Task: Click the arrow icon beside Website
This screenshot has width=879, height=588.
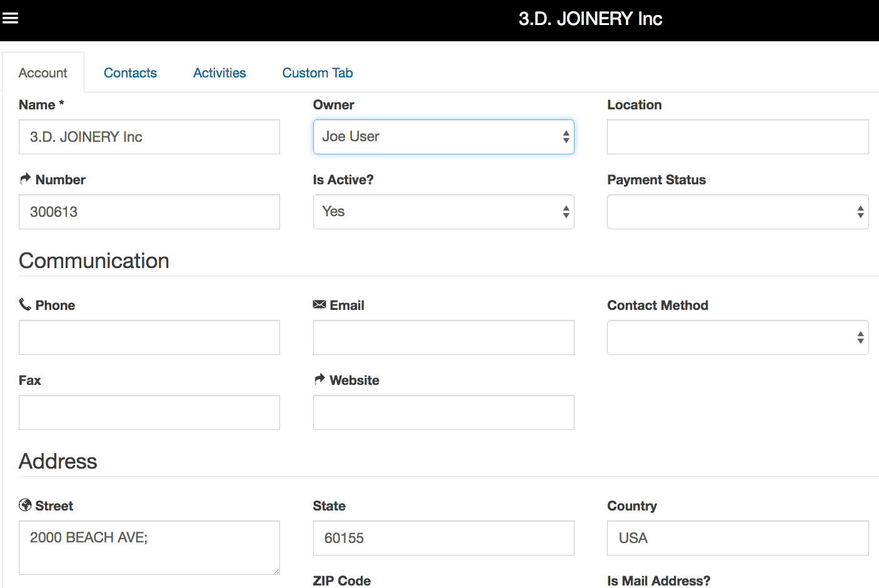Action: click(x=319, y=379)
